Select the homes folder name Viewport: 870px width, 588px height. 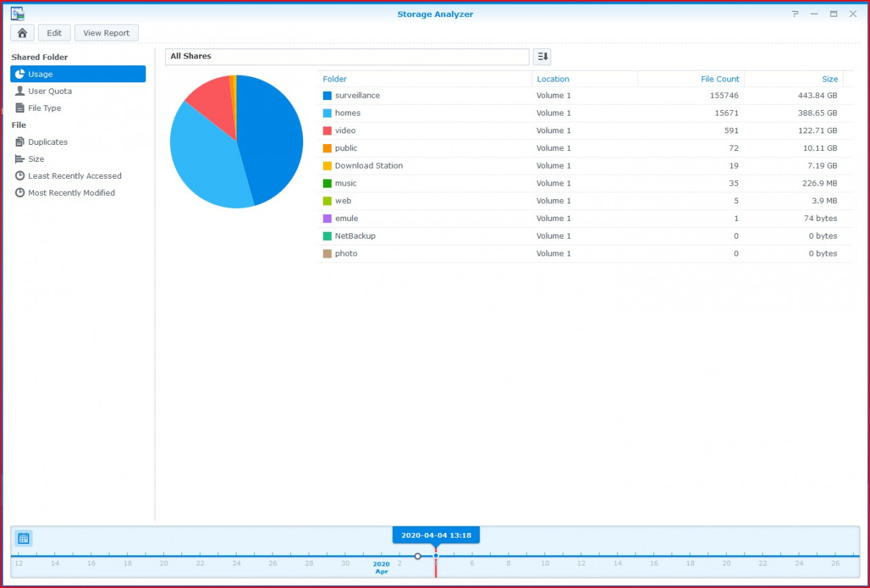[x=348, y=114]
